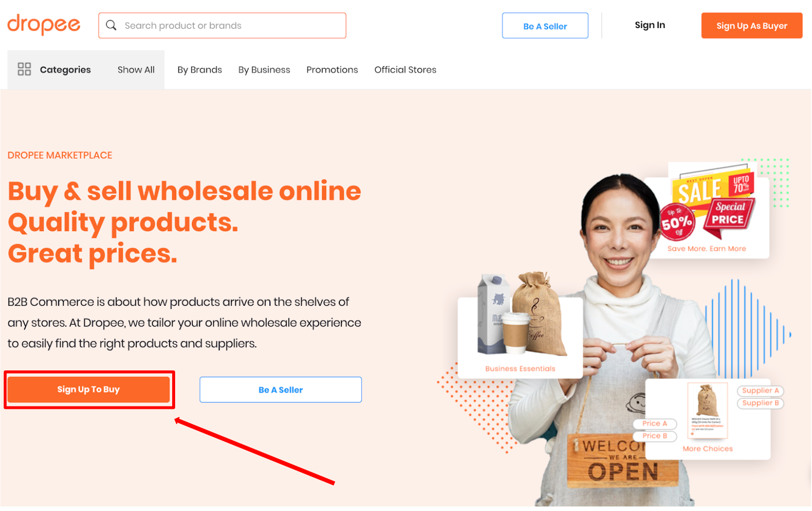This screenshot has height=511, width=812.
Task: Click the dropee logo
Action: click(44, 24)
